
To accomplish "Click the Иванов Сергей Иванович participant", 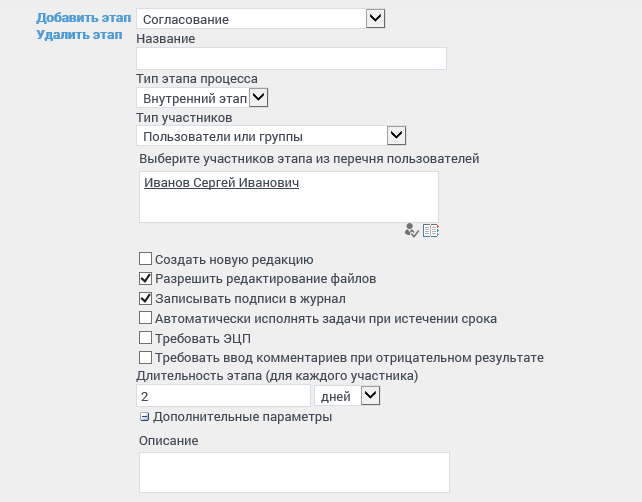I will [x=222, y=183].
